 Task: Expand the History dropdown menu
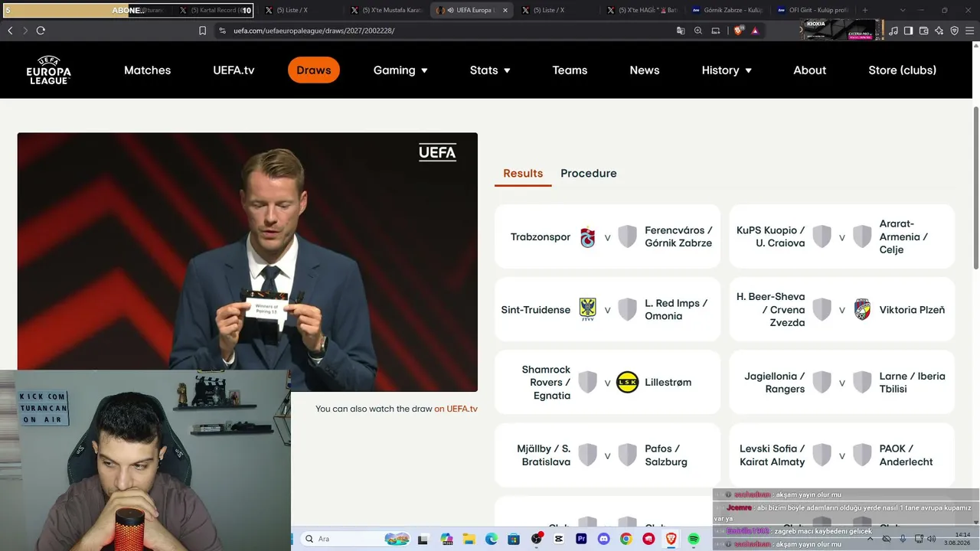tap(727, 70)
